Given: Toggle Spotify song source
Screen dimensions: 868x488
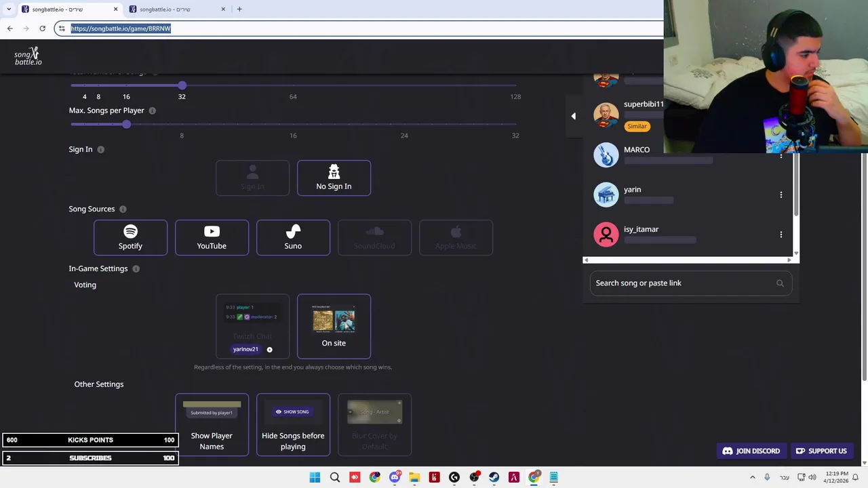Looking at the screenshot, I should click(130, 238).
